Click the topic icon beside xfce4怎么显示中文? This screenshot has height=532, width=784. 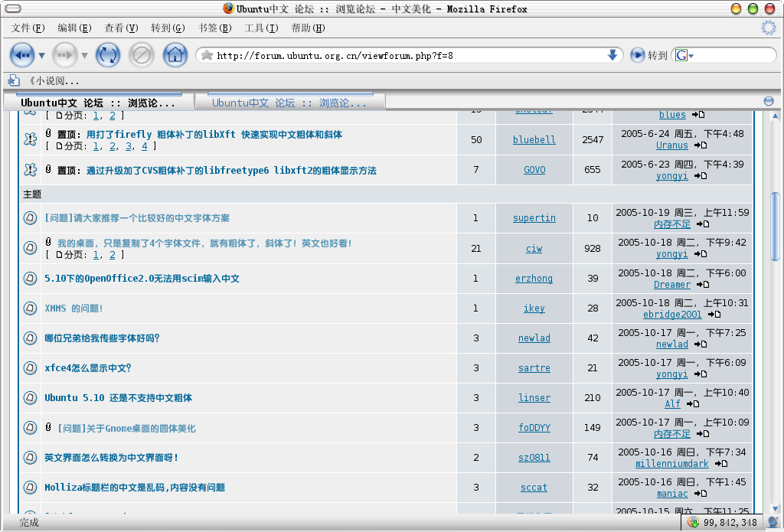point(30,368)
